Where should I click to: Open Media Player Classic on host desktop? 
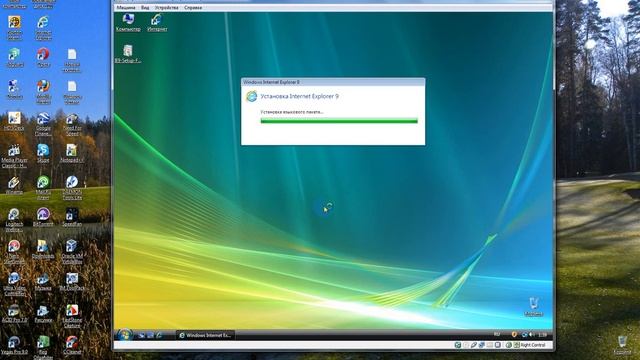tap(14, 156)
